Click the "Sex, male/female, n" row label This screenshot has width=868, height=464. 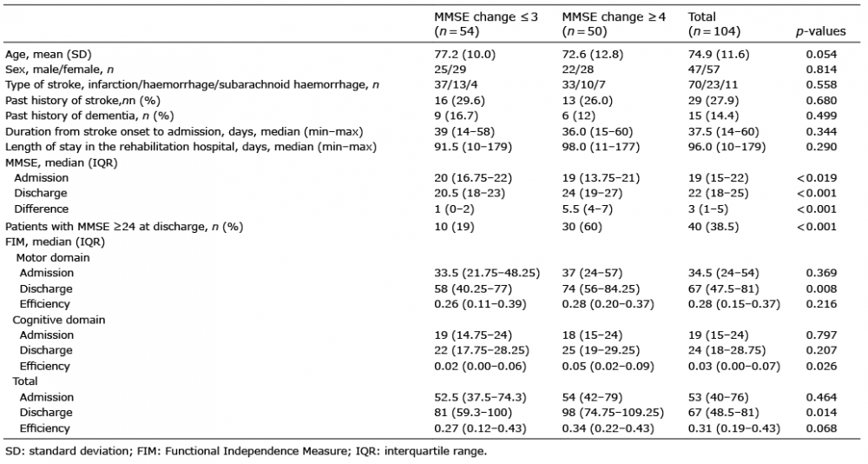click(x=57, y=69)
